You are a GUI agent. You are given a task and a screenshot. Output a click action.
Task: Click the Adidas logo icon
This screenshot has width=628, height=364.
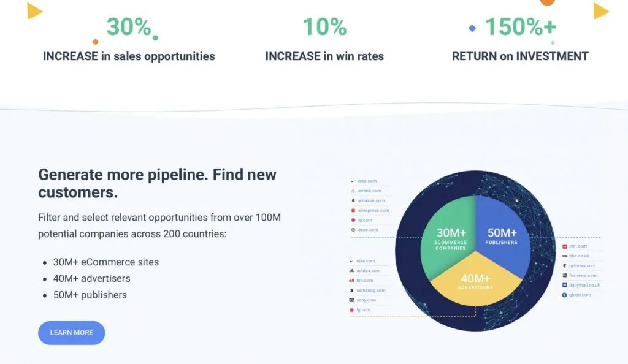tap(351, 271)
